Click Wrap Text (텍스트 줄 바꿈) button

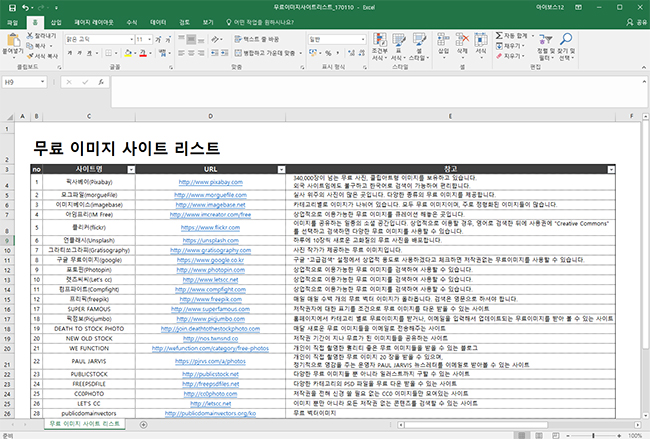[257, 39]
